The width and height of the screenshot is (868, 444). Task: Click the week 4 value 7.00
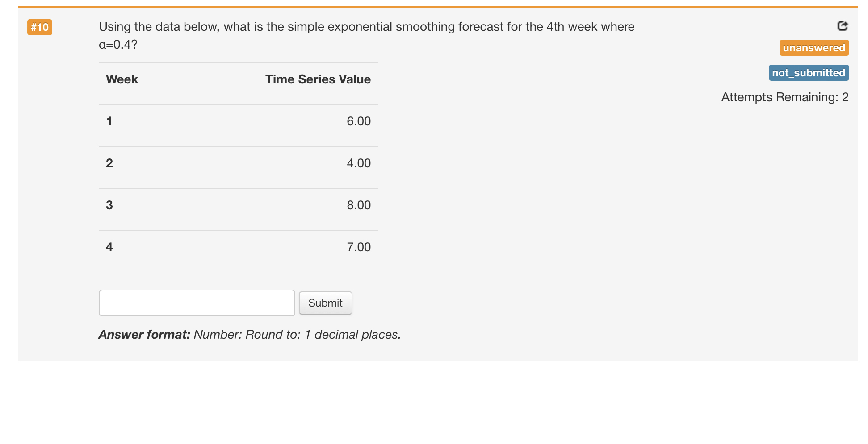359,247
